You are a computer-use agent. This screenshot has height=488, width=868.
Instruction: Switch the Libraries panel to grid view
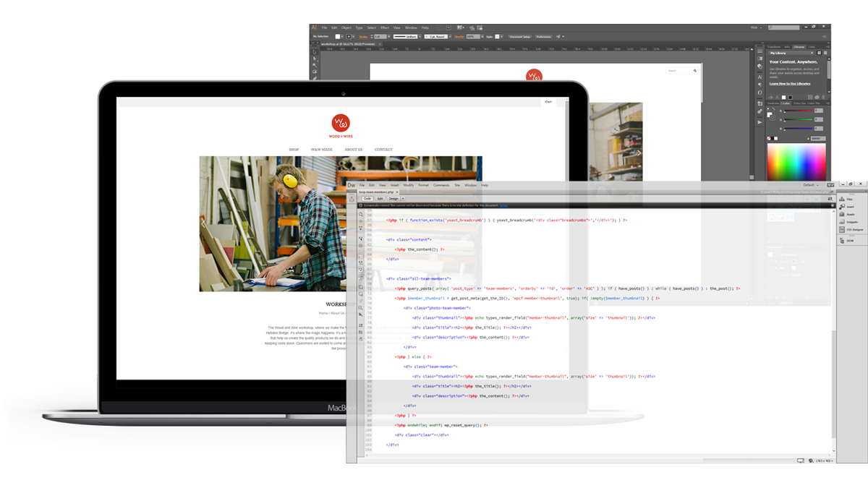[x=819, y=53]
